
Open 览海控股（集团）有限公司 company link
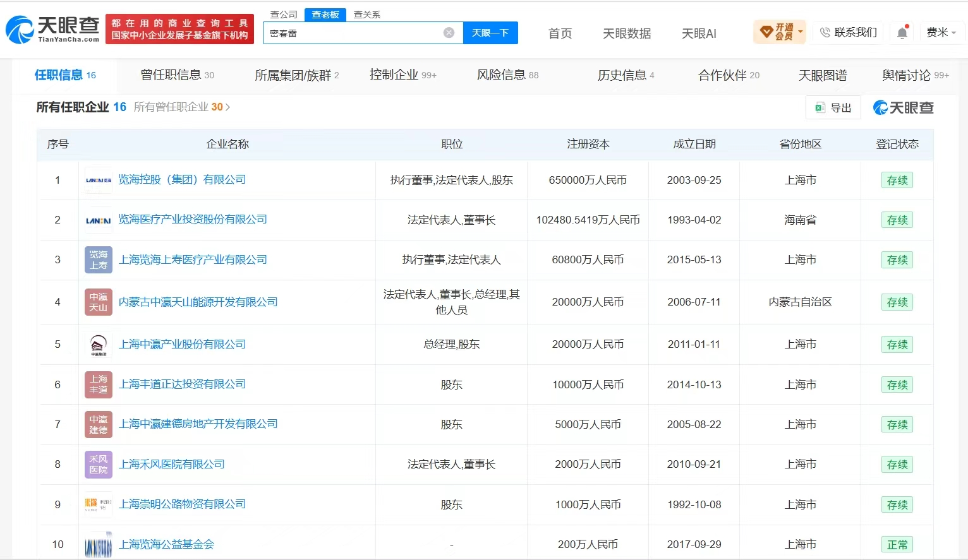[x=182, y=179]
